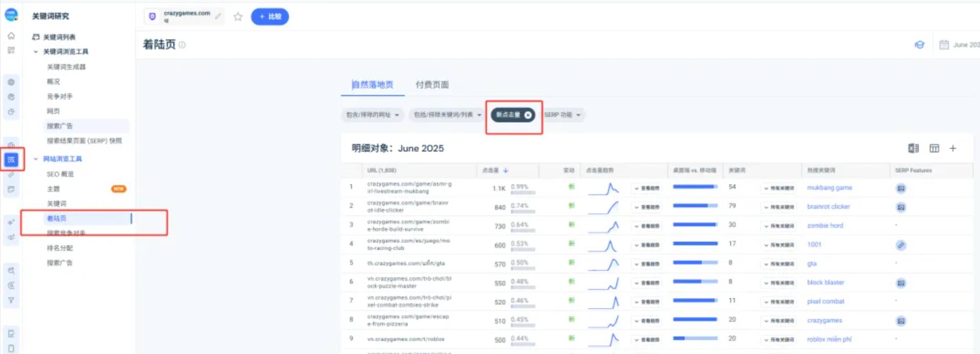Screen dimensions: 980x354
Task: Click the SERP image icon in block blaster row
Action: [x=901, y=283]
